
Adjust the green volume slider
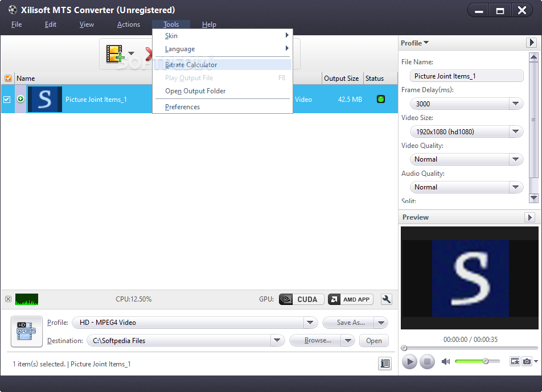477,361
